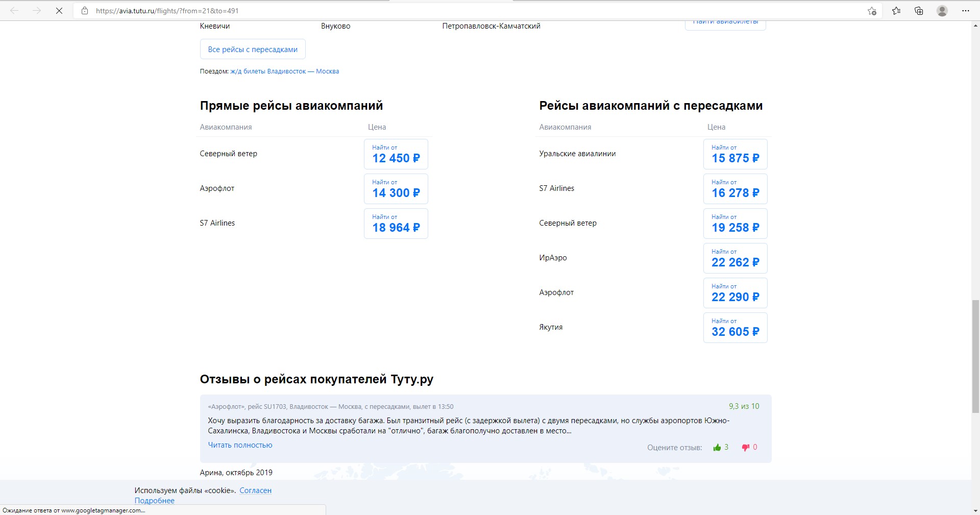Find S7 Airlines transfer flights from 16 278 ₽

pos(736,189)
